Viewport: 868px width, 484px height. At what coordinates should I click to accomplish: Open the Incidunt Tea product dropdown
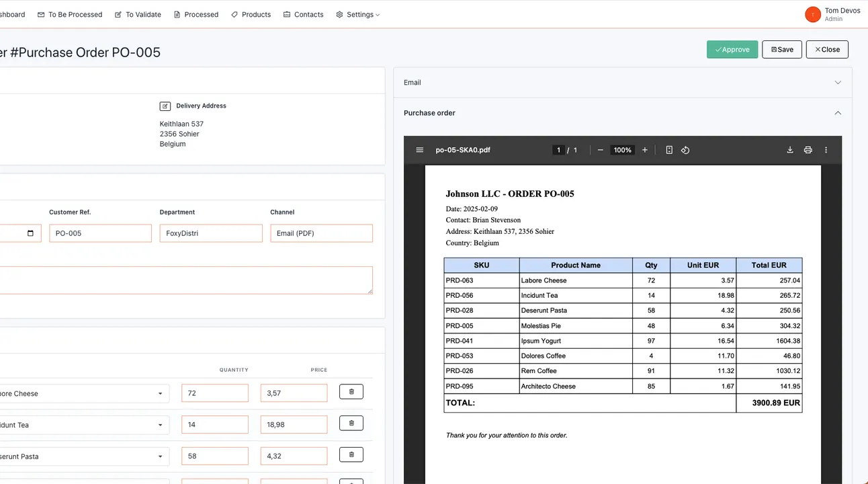[160, 425]
